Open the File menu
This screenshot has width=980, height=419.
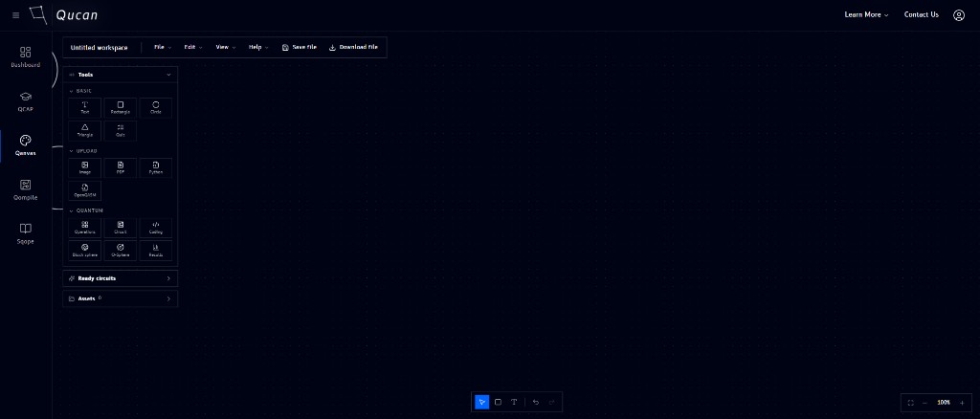tap(163, 48)
